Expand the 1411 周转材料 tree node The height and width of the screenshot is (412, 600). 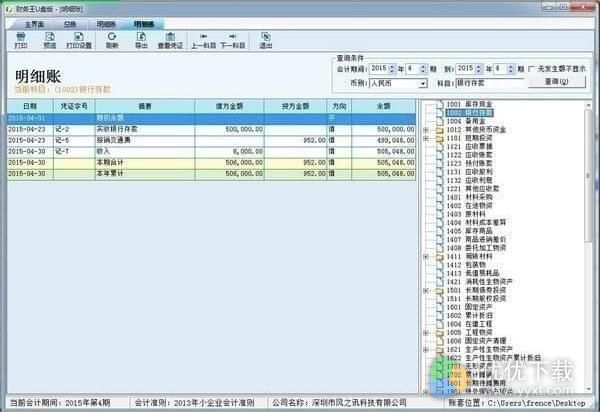pyautogui.click(x=426, y=257)
